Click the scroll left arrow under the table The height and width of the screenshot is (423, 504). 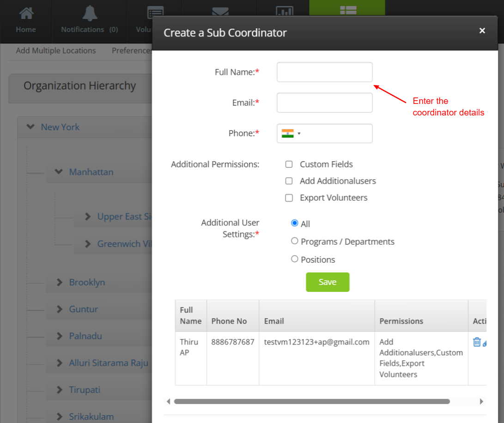tap(169, 402)
